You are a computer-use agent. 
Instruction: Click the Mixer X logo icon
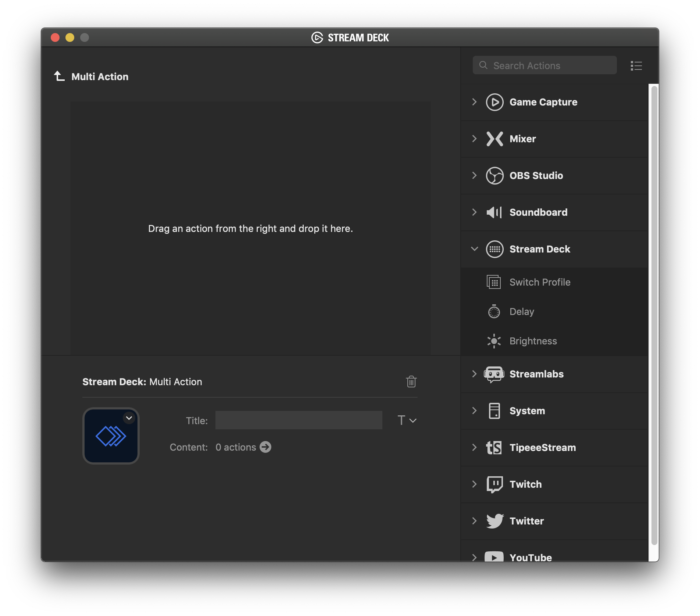point(494,139)
